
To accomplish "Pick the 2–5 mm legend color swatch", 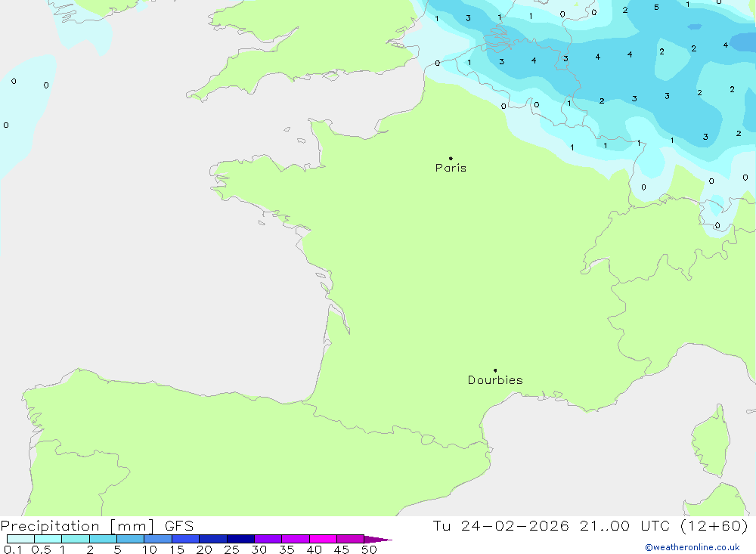I will pos(103,539).
